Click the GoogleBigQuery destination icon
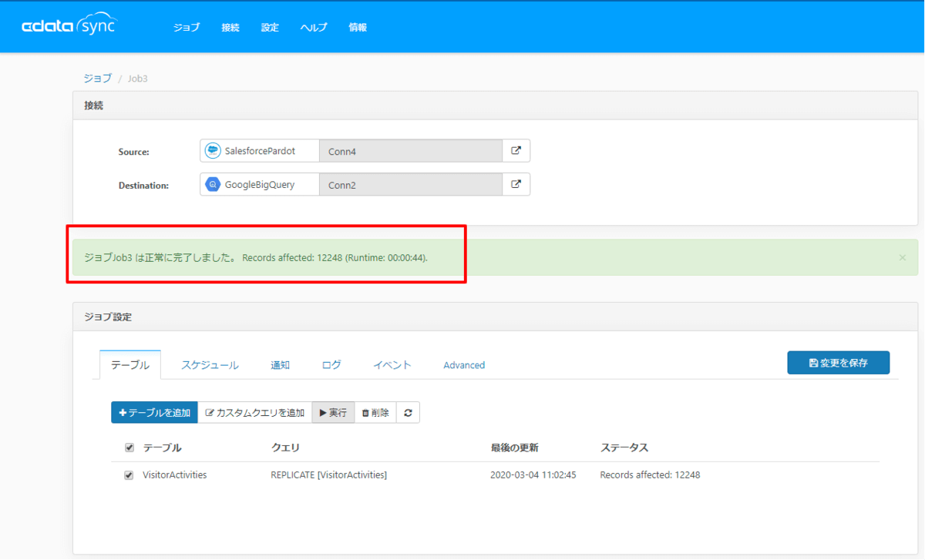925x560 pixels. [213, 184]
